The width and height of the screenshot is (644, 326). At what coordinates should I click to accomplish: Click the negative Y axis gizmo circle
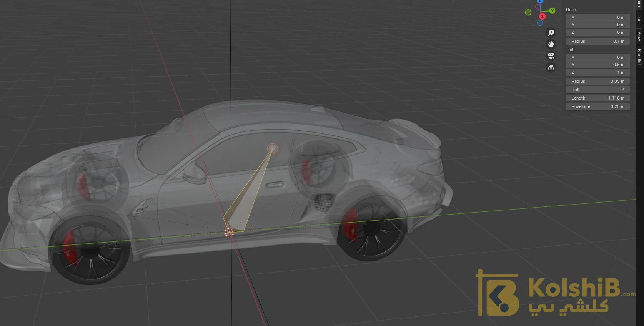click(x=528, y=12)
